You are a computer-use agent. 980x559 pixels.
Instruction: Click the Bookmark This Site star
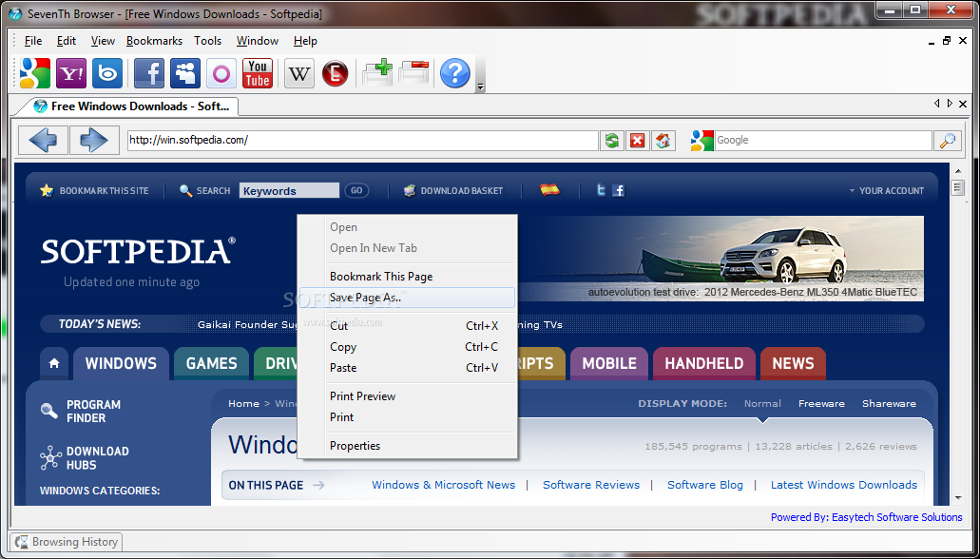click(x=47, y=191)
